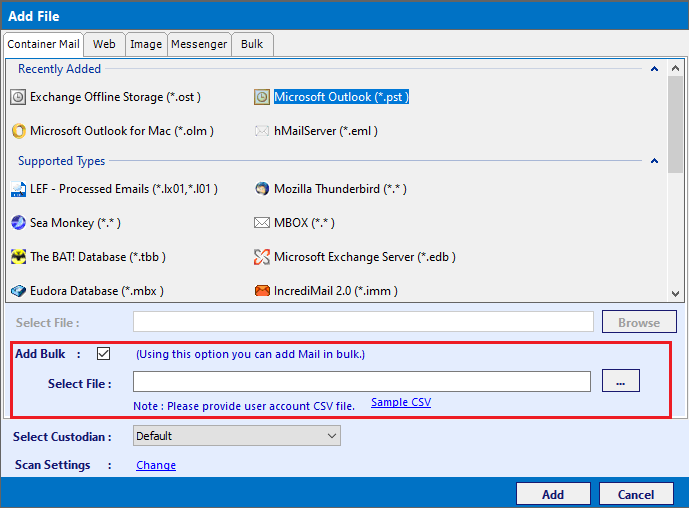The height and width of the screenshot is (508, 689).
Task: Click the upper Select File path field
Action: coord(363,322)
